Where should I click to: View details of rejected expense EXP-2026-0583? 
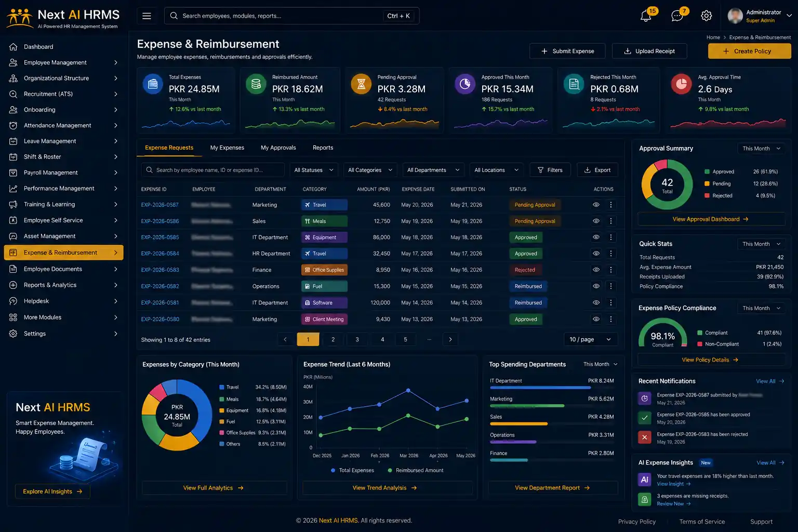[x=596, y=270]
